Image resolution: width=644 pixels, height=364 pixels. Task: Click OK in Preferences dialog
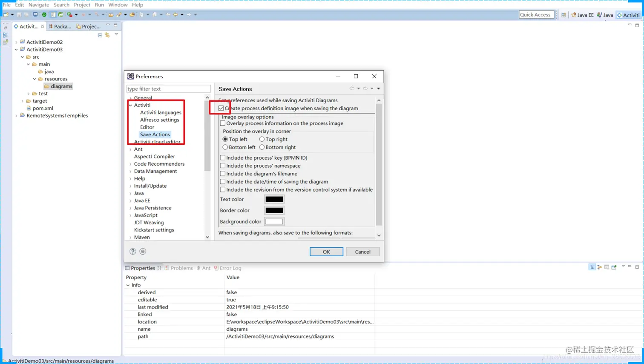pos(326,252)
